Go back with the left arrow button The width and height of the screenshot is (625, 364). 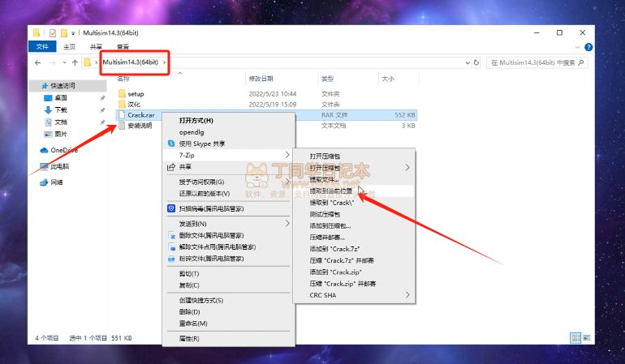pyautogui.click(x=38, y=62)
